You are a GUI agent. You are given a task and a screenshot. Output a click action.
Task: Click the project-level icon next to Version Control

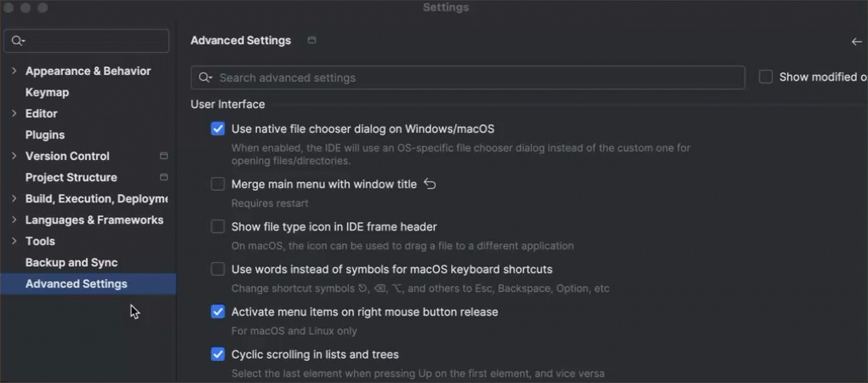pos(163,157)
